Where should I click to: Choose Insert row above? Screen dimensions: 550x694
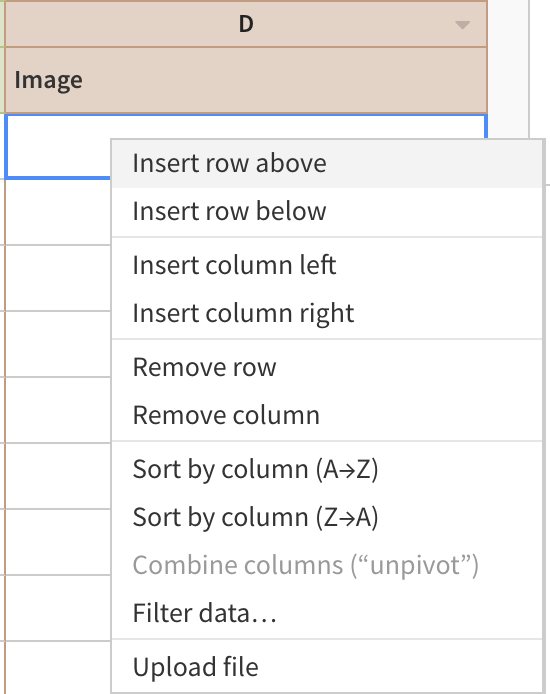(327, 163)
